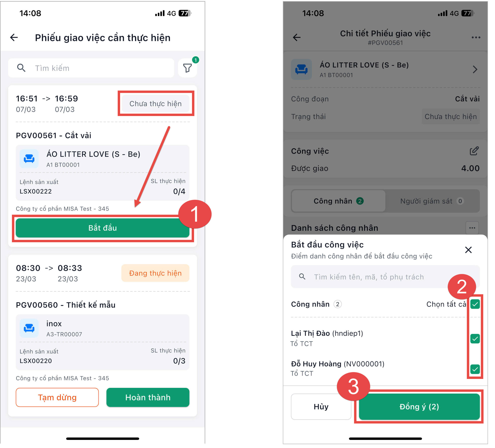The image size is (495, 448).
Task: Click the Tìm kiếm search field
Action: coord(91,68)
